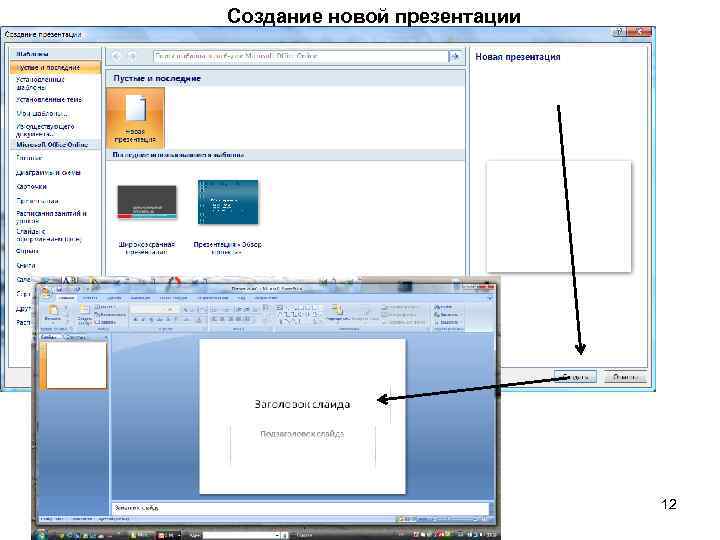
Task: Click the blank preview under 'Новая презентация'
Action: 559,216
